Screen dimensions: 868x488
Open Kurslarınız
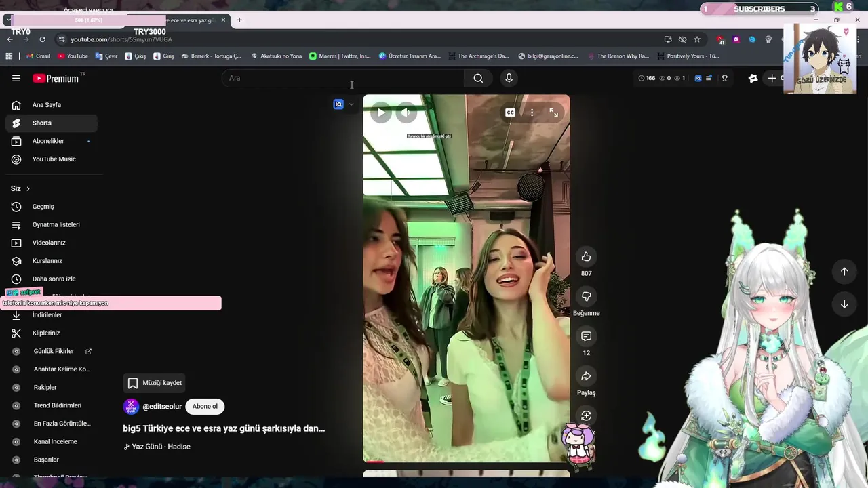coord(52,261)
